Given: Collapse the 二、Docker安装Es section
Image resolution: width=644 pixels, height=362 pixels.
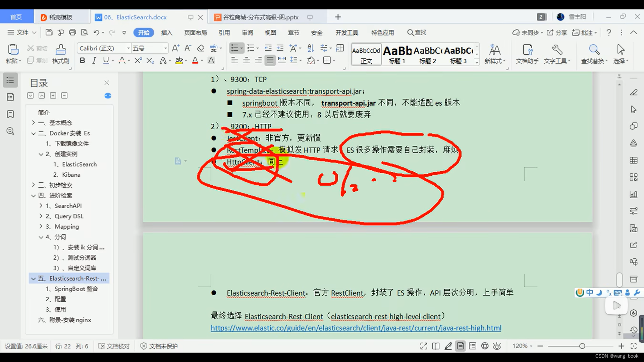Looking at the screenshot, I should click(33, 133).
